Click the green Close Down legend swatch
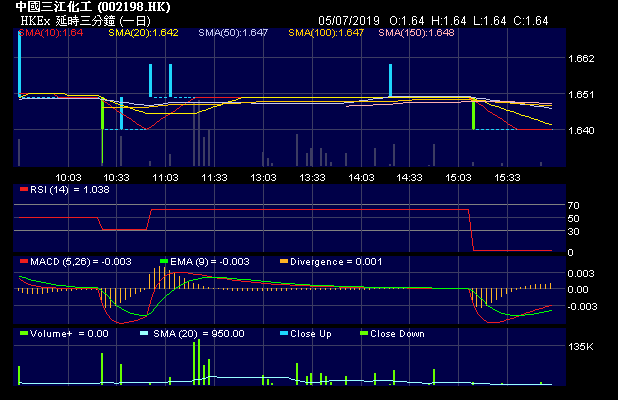618x400 pixels. 364,333
